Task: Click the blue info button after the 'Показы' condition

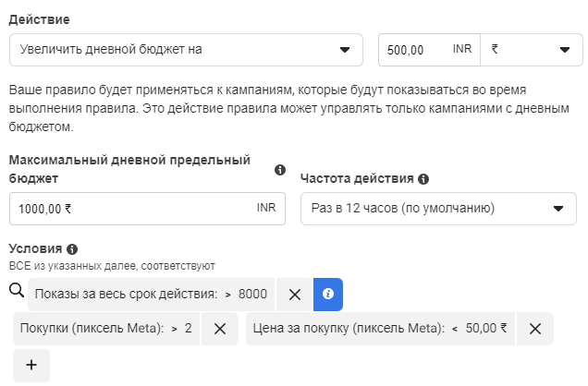Action: click(x=328, y=295)
